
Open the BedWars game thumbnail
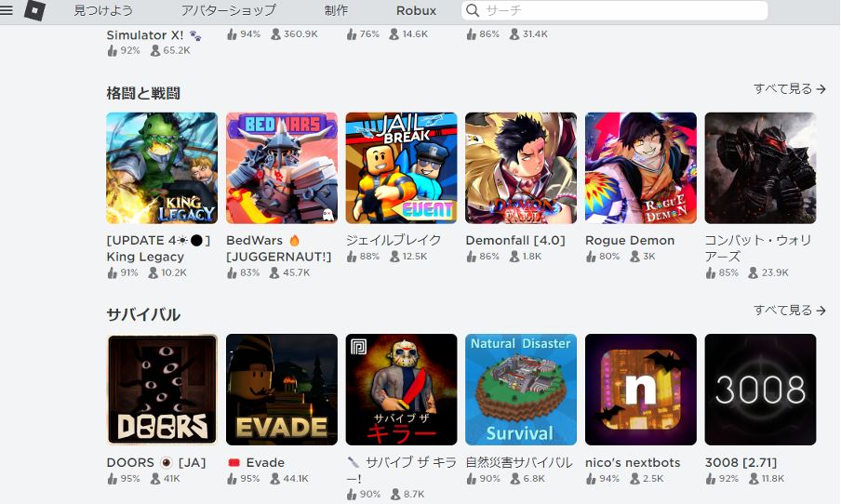tap(282, 168)
